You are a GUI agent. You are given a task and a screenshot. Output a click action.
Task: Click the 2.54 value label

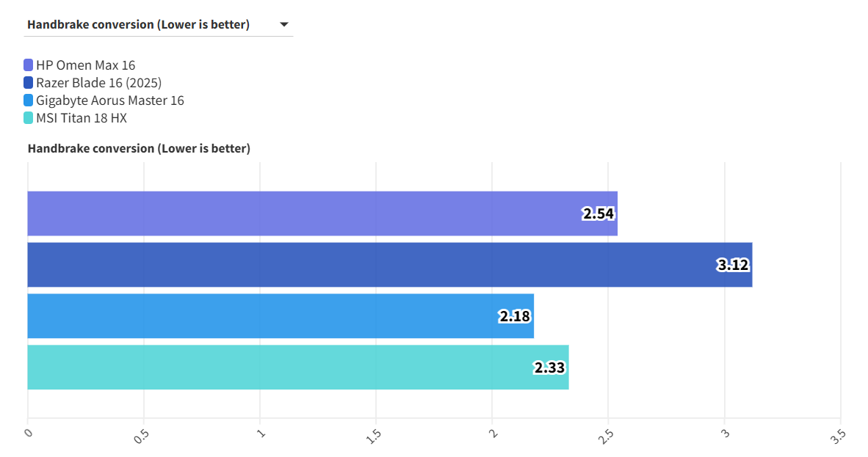[x=598, y=214]
